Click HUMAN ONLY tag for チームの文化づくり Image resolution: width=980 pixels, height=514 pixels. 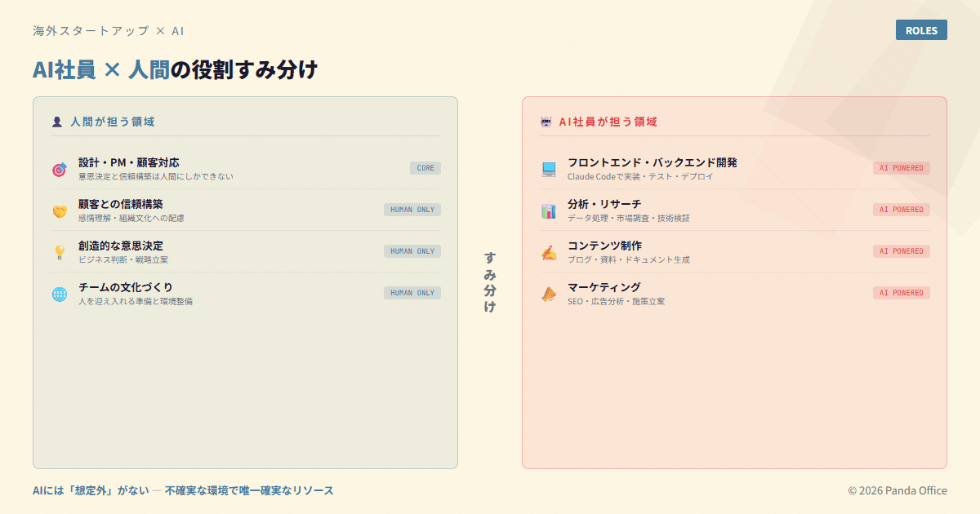(x=412, y=293)
